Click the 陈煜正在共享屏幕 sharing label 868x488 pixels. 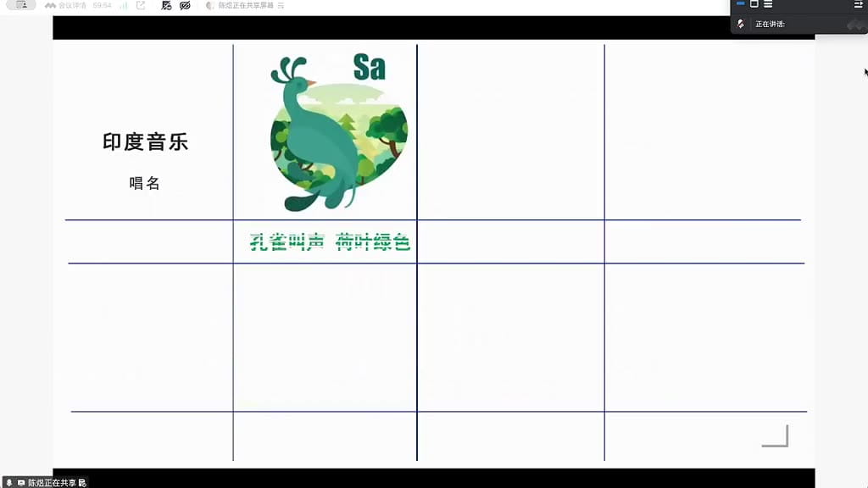tap(246, 6)
